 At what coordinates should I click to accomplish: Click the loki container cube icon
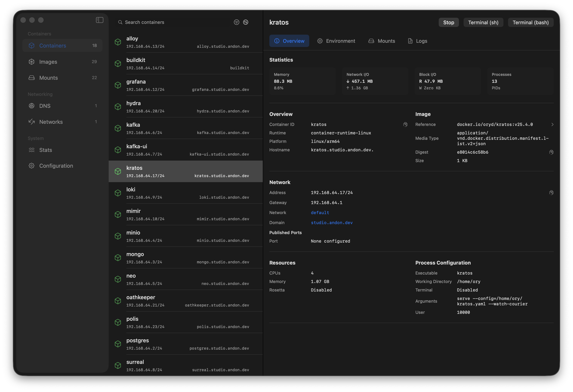pyautogui.click(x=118, y=193)
